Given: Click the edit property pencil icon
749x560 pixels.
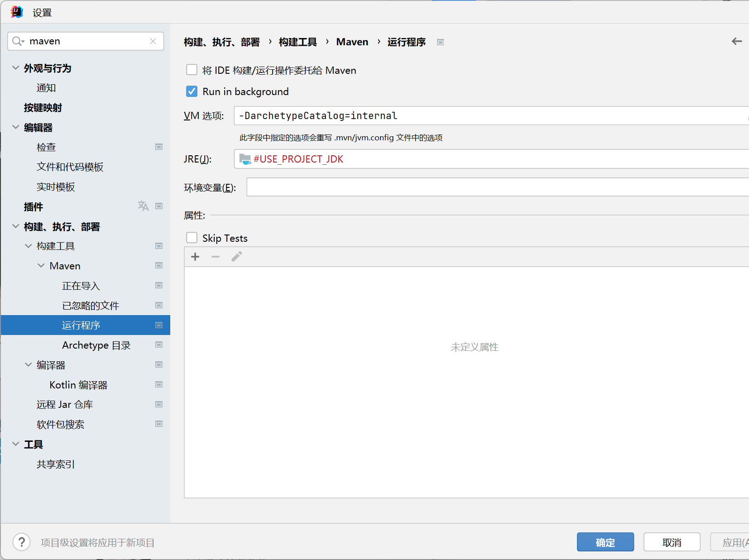Looking at the screenshot, I should point(236,257).
